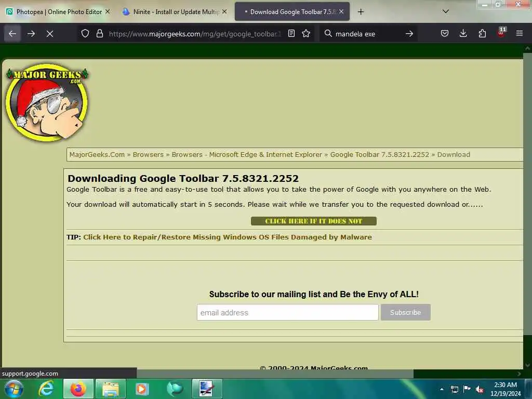Click the muted volume tray icon
This screenshot has width=532, height=399.
coord(480,389)
